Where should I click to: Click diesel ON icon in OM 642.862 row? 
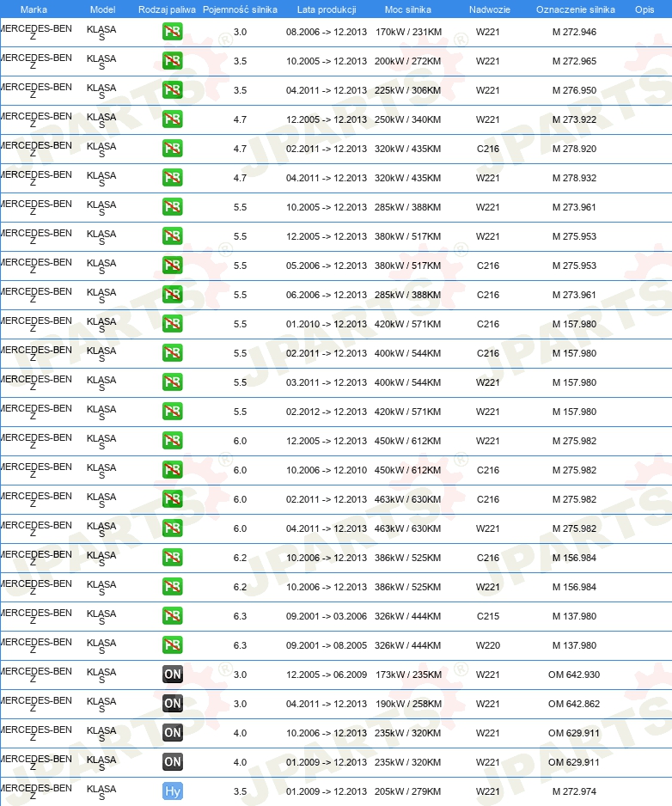click(172, 704)
